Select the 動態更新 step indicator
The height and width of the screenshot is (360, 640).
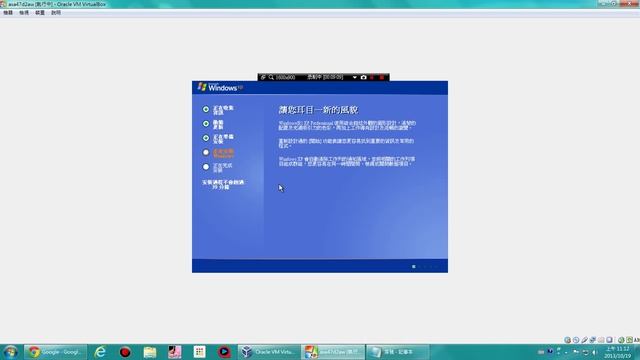coord(206,124)
